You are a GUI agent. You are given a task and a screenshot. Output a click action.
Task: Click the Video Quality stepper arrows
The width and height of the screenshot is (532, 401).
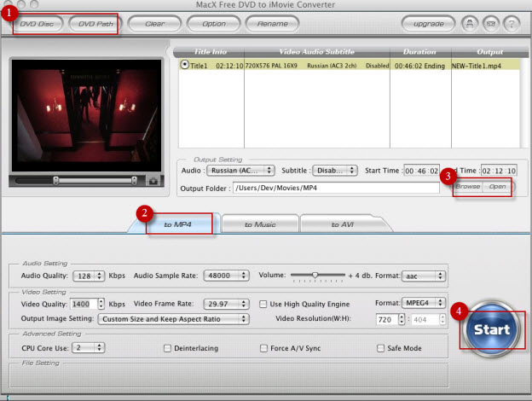pos(101,304)
